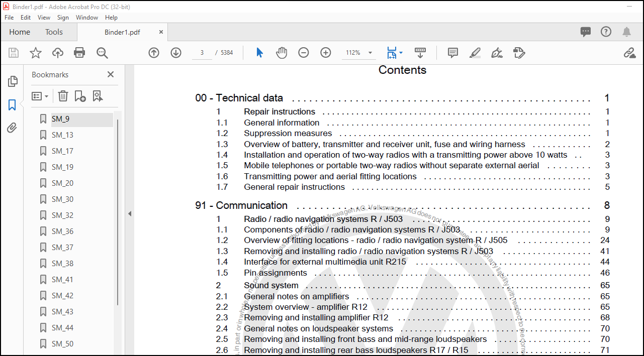Click the stamp/edit tool icon
The height and width of the screenshot is (356, 644).
point(519,53)
